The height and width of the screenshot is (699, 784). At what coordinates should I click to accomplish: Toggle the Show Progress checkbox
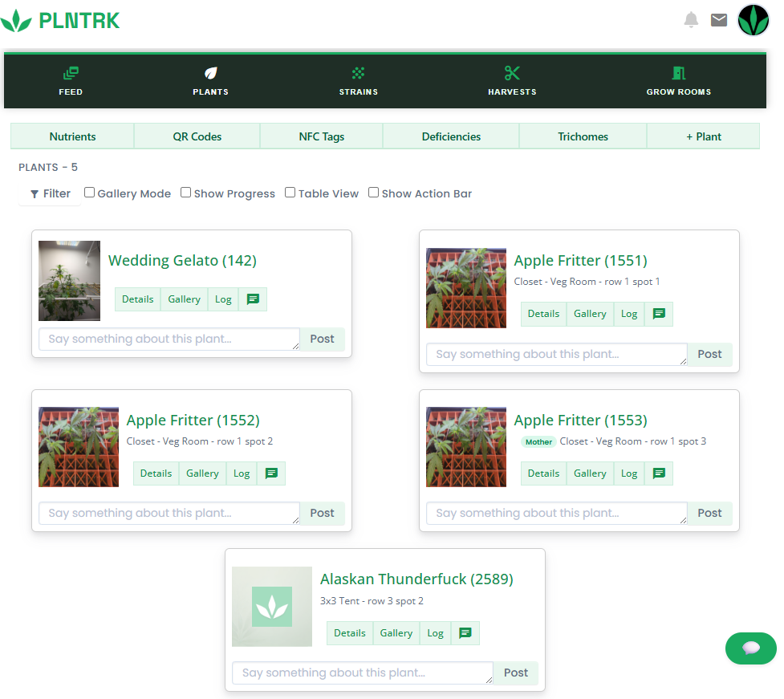(x=186, y=193)
